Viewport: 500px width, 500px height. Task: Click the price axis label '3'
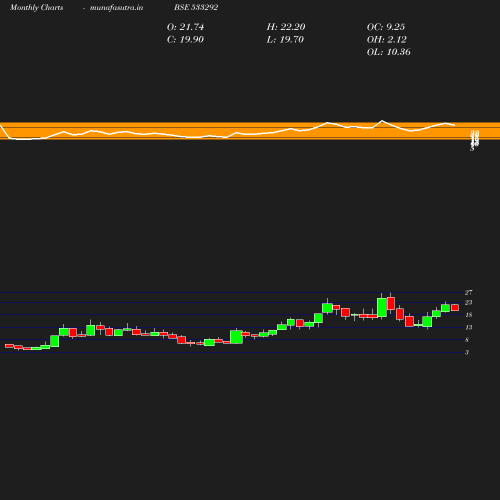467,352
